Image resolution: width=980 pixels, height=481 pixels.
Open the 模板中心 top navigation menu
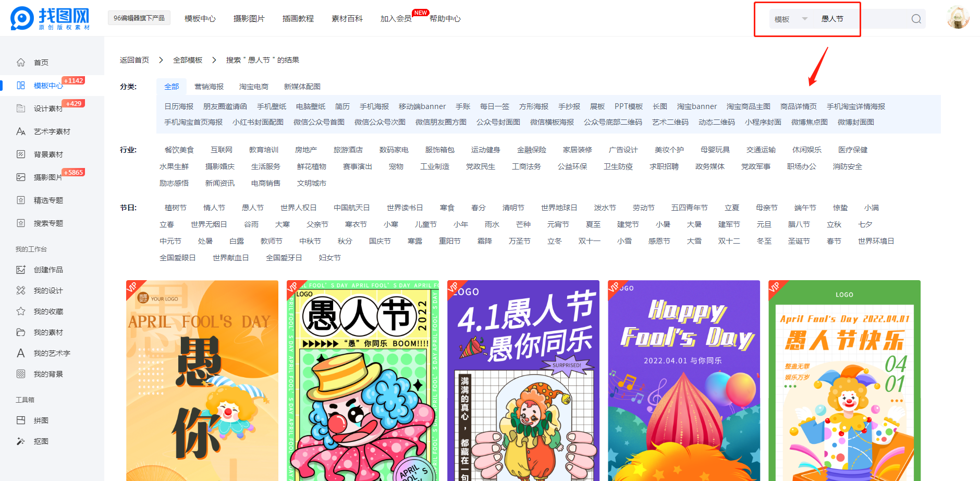tap(200, 19)
